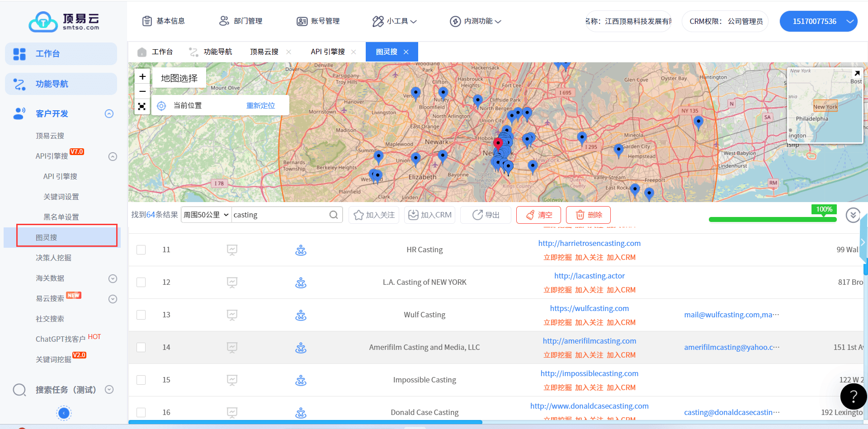Switch to the API 引擎搜 tab

328,52
